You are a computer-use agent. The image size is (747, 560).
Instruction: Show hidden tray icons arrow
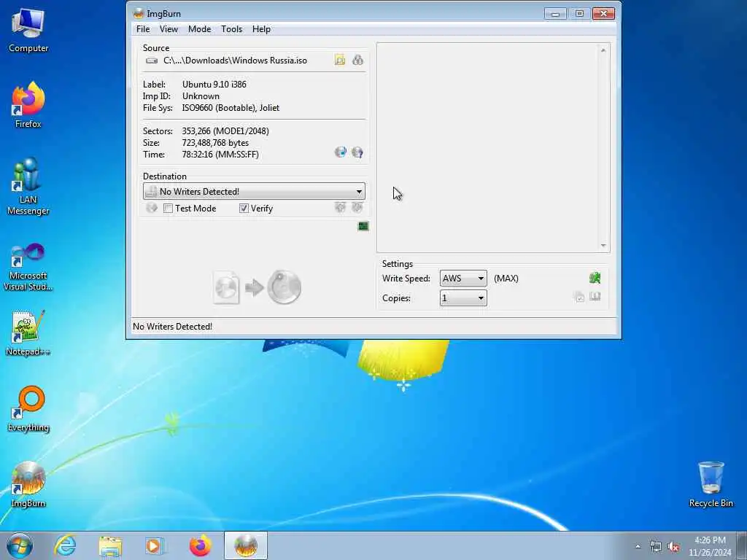tap(638, 547)
